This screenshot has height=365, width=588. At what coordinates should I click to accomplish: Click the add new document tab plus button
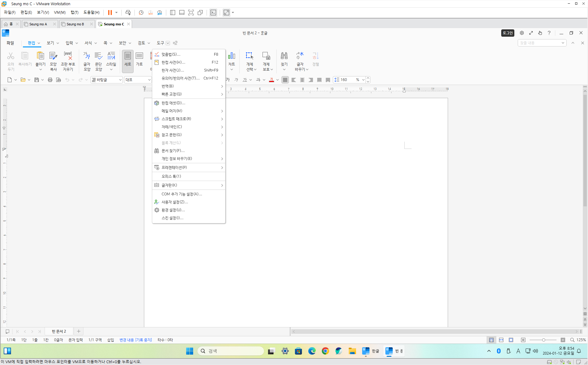79,331
